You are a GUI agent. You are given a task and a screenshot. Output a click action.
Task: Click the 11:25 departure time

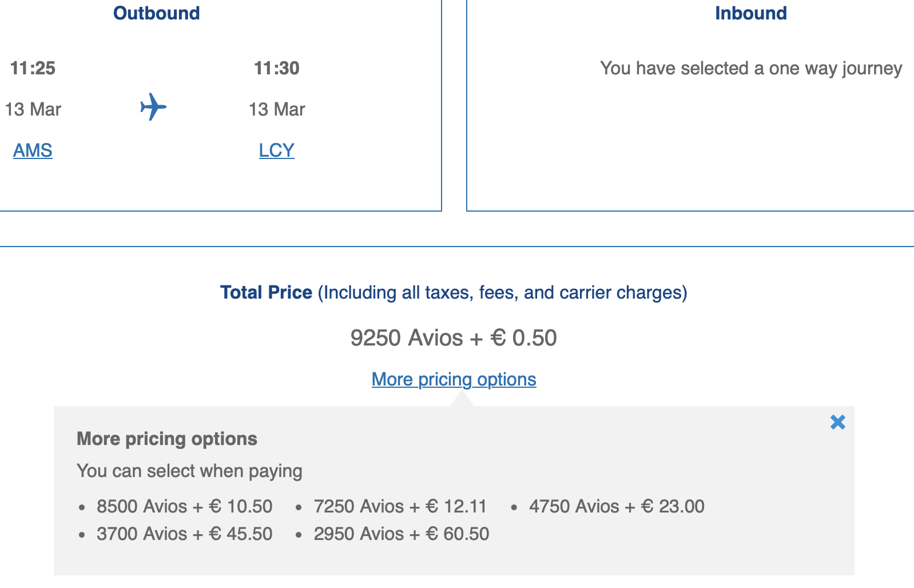tap(33, 68)
